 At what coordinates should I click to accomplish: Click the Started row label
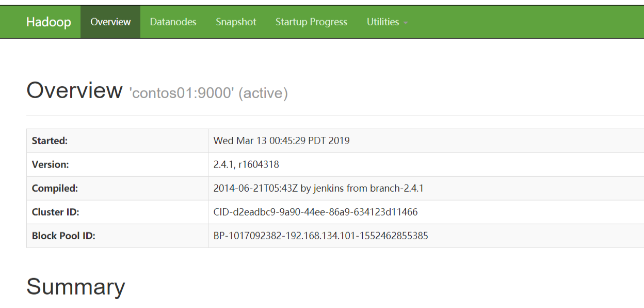click(x=50, y=141)
